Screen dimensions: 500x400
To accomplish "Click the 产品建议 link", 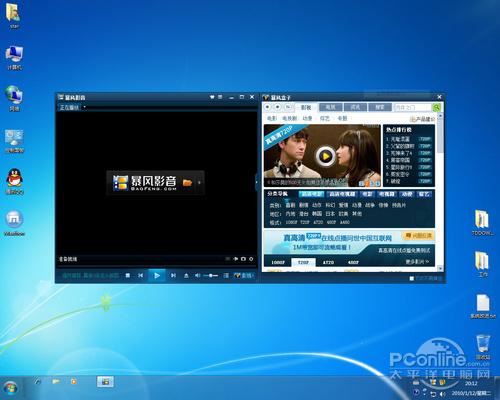I will click(422, 119).
